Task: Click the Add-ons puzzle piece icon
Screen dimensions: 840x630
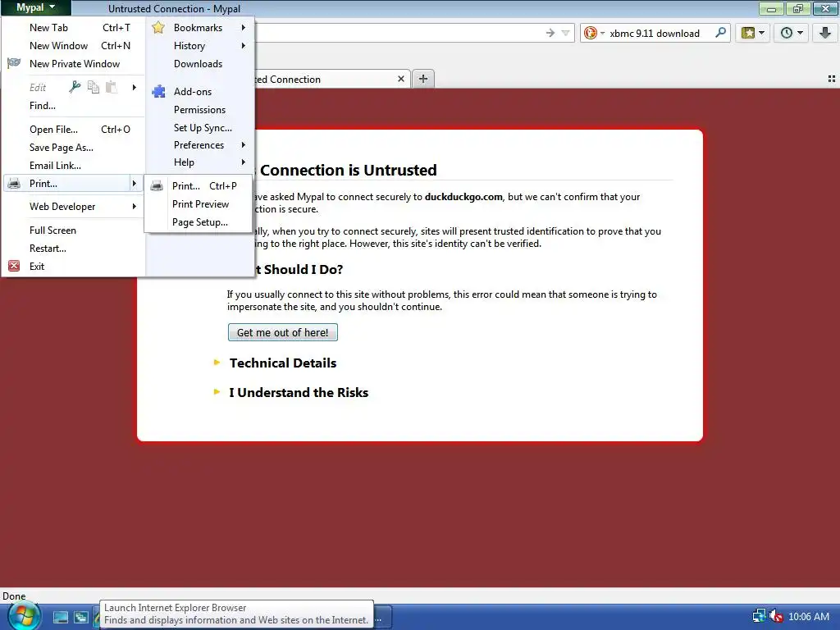Action: 158,92
